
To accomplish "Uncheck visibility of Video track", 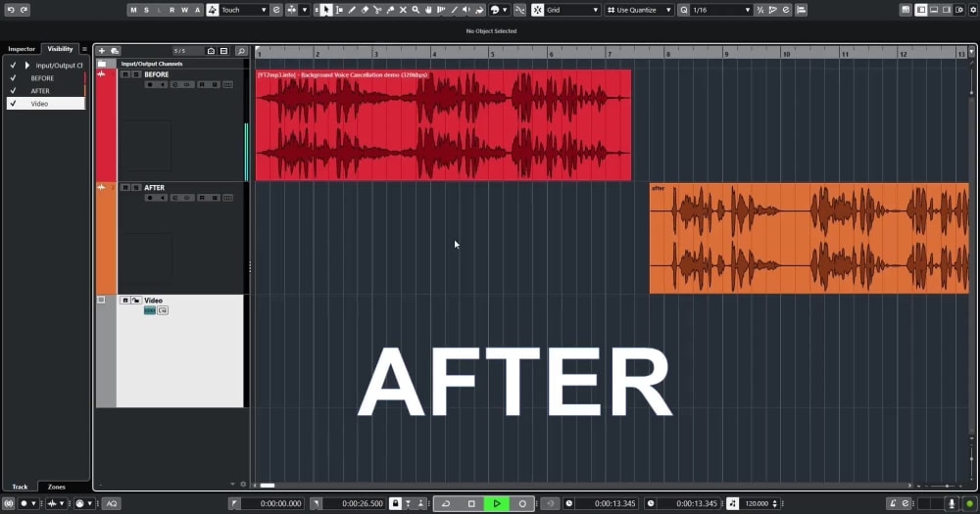I will 13,104.
